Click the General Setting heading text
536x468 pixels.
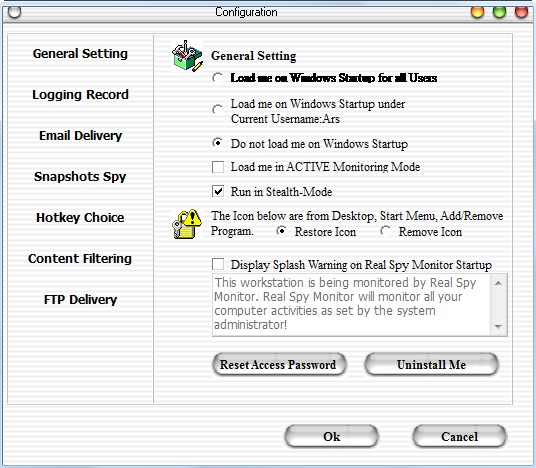(x=253, y=56)
